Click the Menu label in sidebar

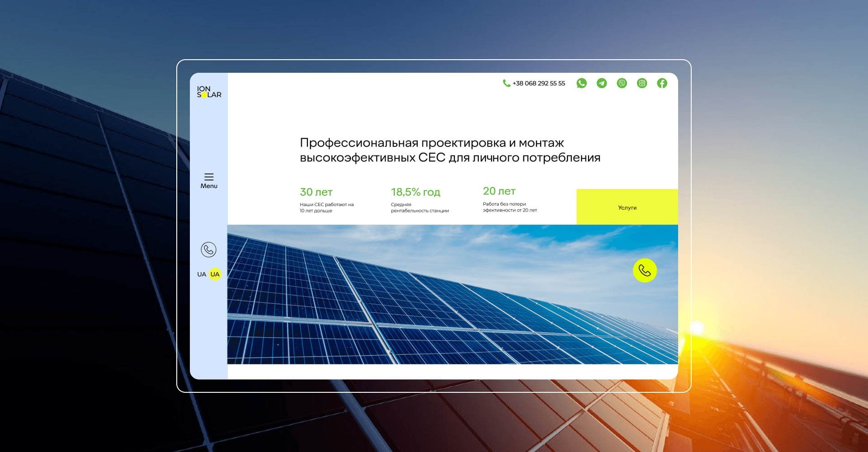click(209, 186)
